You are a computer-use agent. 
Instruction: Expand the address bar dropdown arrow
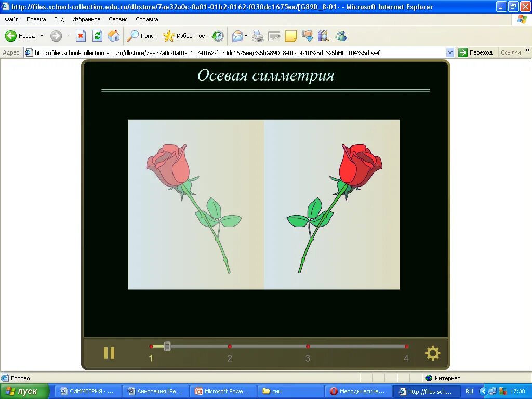click(x=450, y=52)
